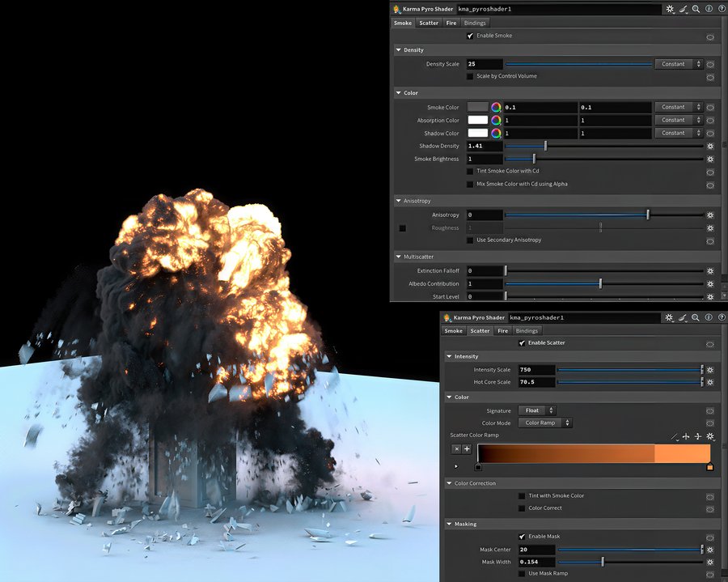Click the Anisotropy slider handle

(x=647, y=215)
